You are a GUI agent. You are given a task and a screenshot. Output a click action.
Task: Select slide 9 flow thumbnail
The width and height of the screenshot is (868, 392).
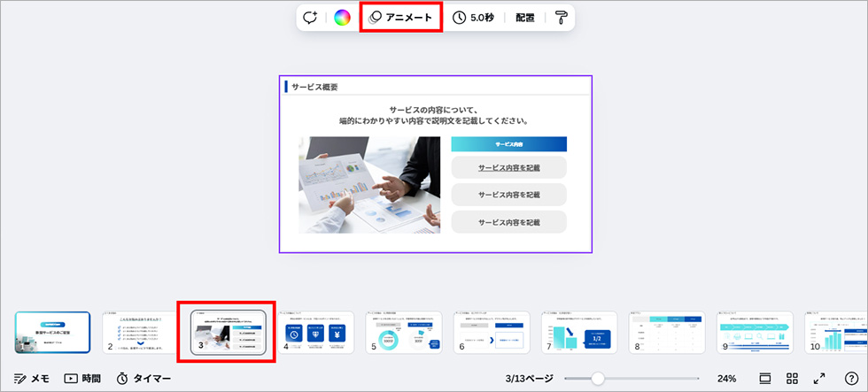click(x=755, y=333)
